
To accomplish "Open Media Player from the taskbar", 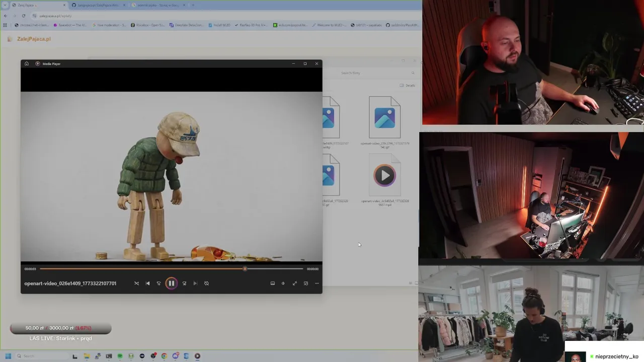I will pos(197,356).
